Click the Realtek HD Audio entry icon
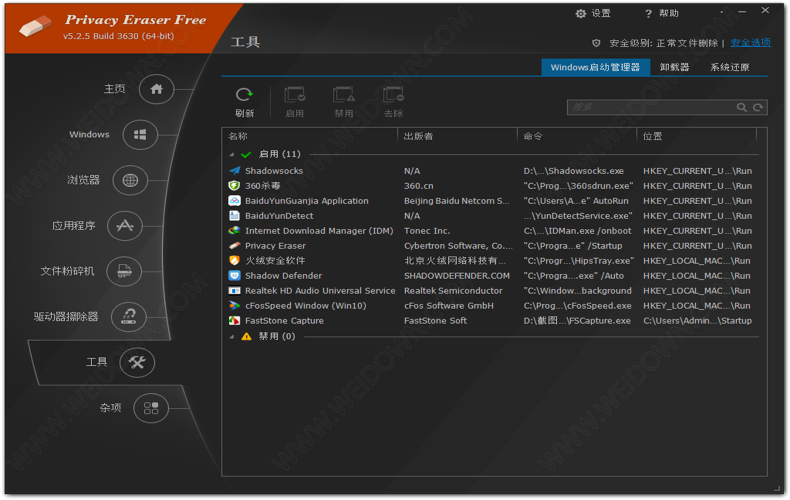The image size is (790, 500). [x=234, y=291]
